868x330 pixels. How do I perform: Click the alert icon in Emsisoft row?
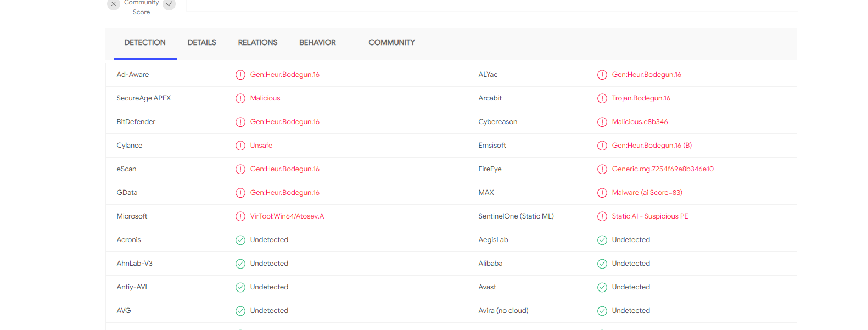click(602, 146)
